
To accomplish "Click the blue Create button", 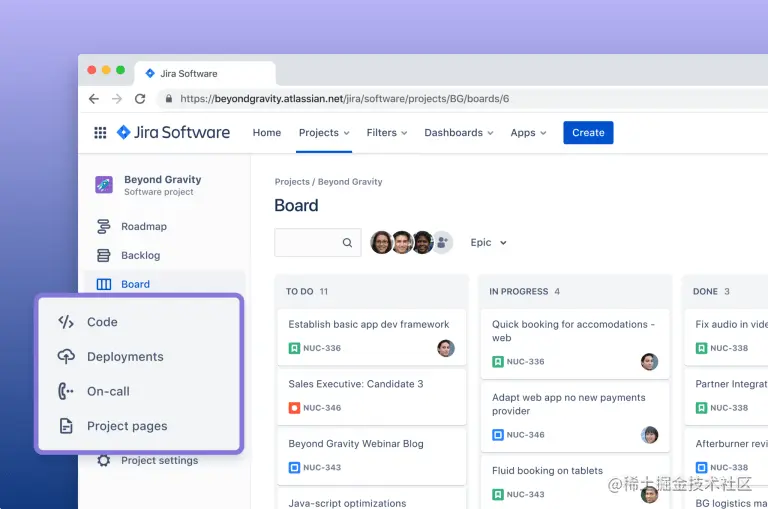I will tap(588, 133).
